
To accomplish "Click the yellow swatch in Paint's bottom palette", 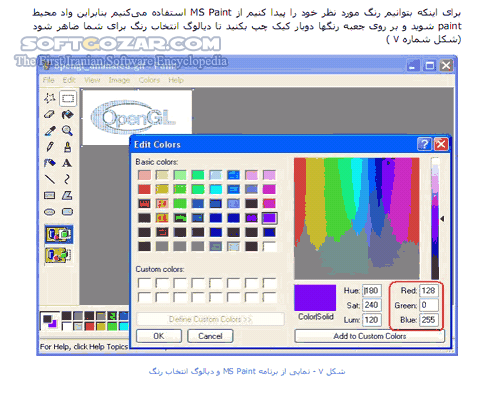I will pos(101,326).
